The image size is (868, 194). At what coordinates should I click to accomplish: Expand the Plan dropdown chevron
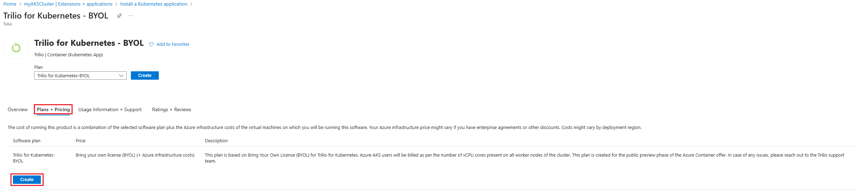tap(121, 76)
